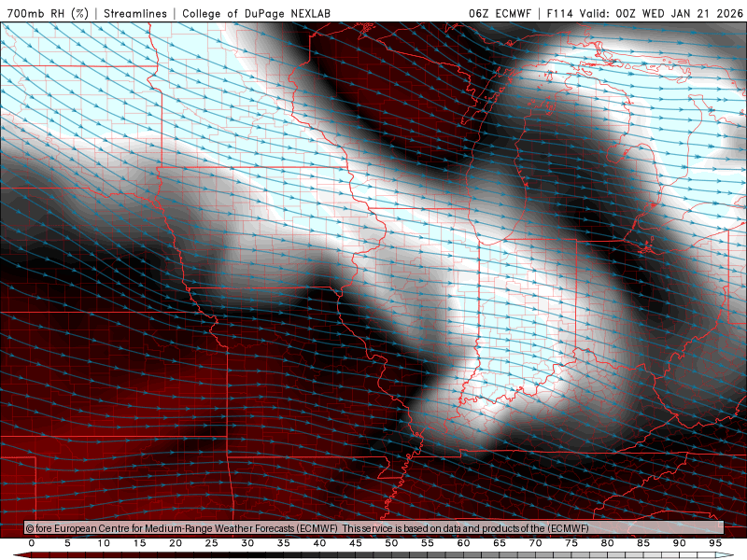Click the '5' colorbar tick label

[x=67, y=543]
